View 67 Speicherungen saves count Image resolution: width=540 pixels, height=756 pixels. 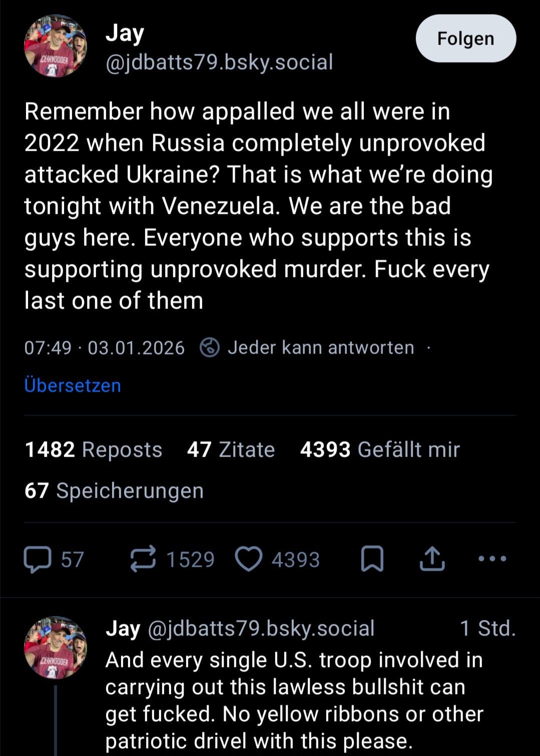coord(114,491)
